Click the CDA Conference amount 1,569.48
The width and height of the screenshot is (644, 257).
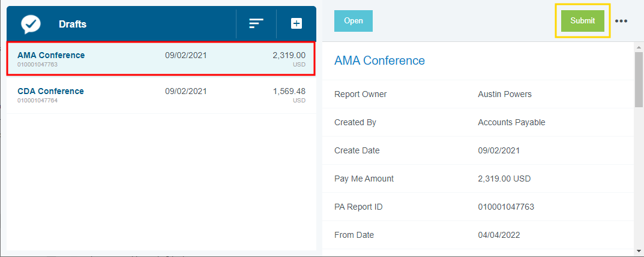(x=289, y=91)
